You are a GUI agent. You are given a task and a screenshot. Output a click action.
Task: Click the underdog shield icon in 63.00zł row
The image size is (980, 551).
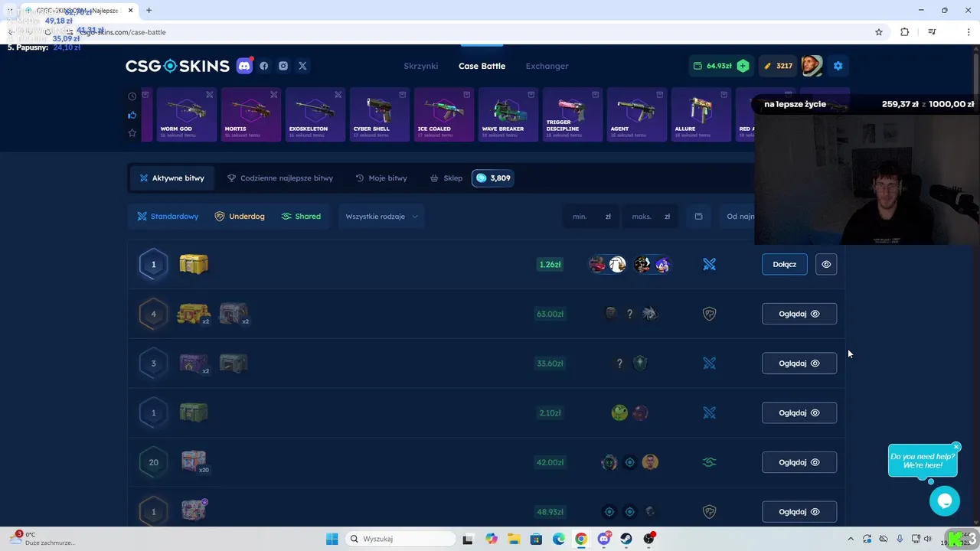710,314
